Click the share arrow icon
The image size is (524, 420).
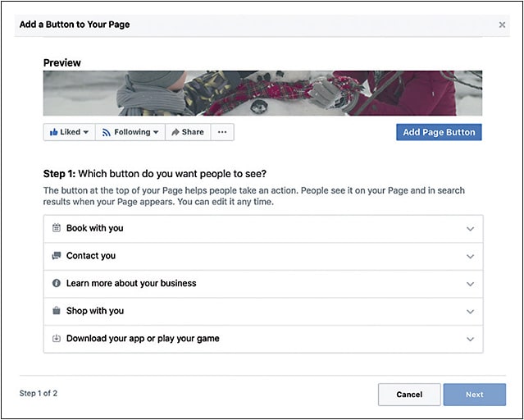point(175,132)
